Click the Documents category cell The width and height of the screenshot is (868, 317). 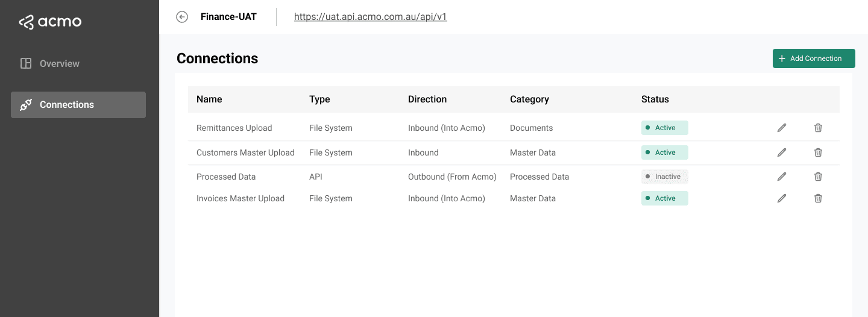coord(531,128)
